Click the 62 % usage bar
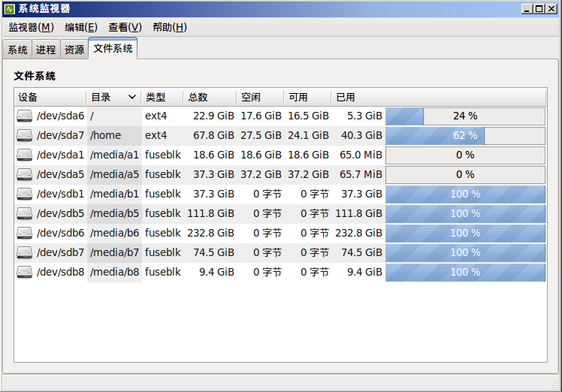This screenshot has height=392, width=562. (465, 135)
